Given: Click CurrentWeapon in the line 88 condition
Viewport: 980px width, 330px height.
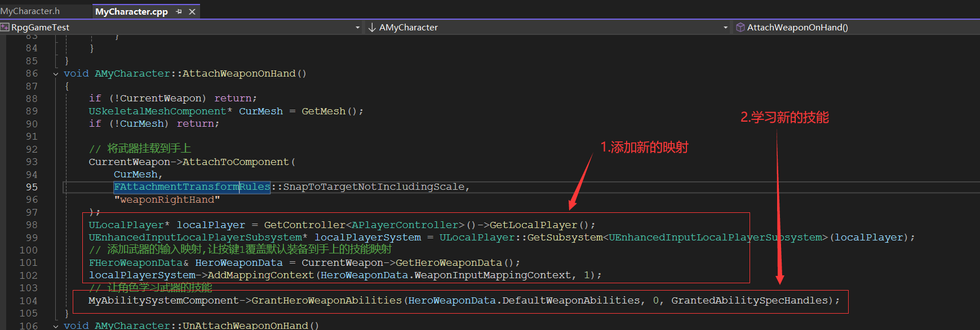Looking at the screenshot, I should [161, 99].
